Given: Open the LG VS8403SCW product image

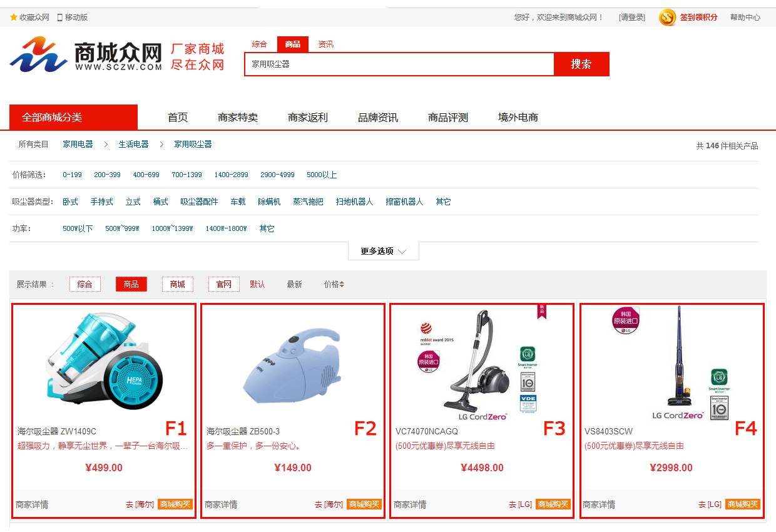Looking at the screenshot, I should coord(671,363).
